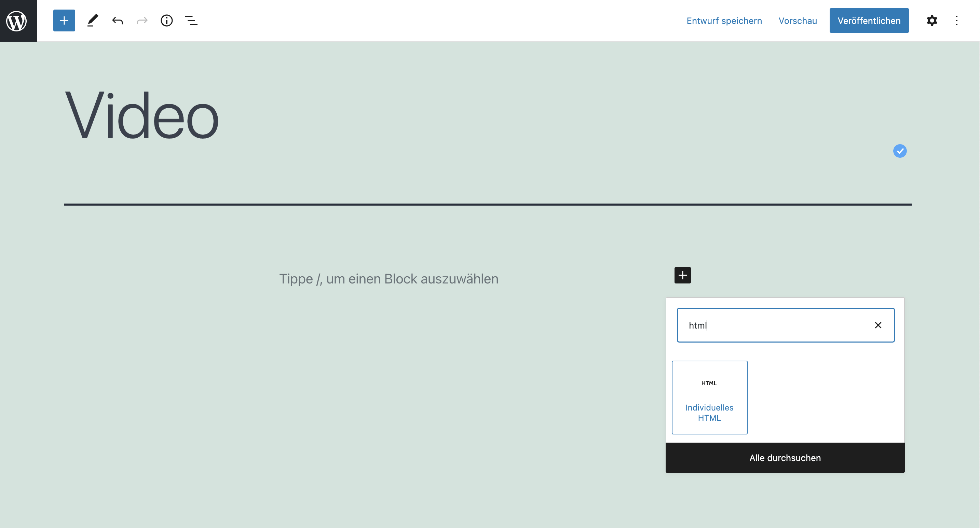Open Vorschau preview dropdown
Viewport: 980px width, 528px height.
[x=798, y=20]
